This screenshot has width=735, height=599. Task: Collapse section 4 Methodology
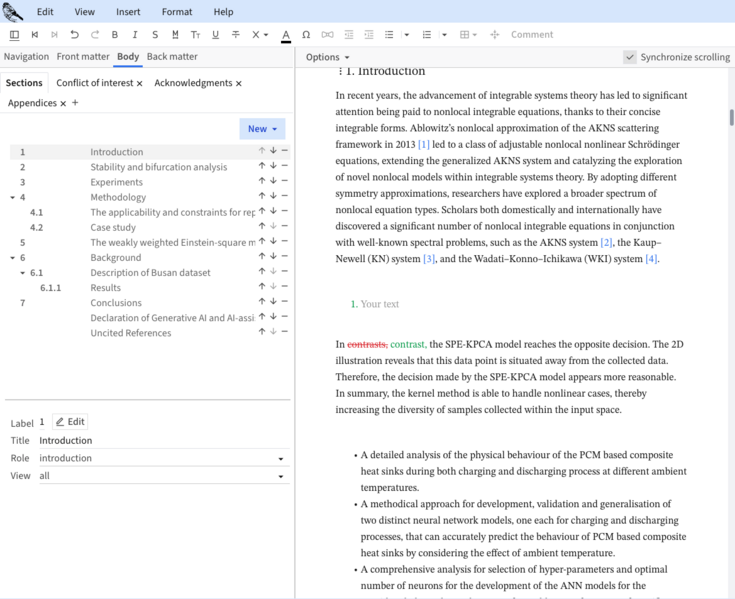coord(13,197)
